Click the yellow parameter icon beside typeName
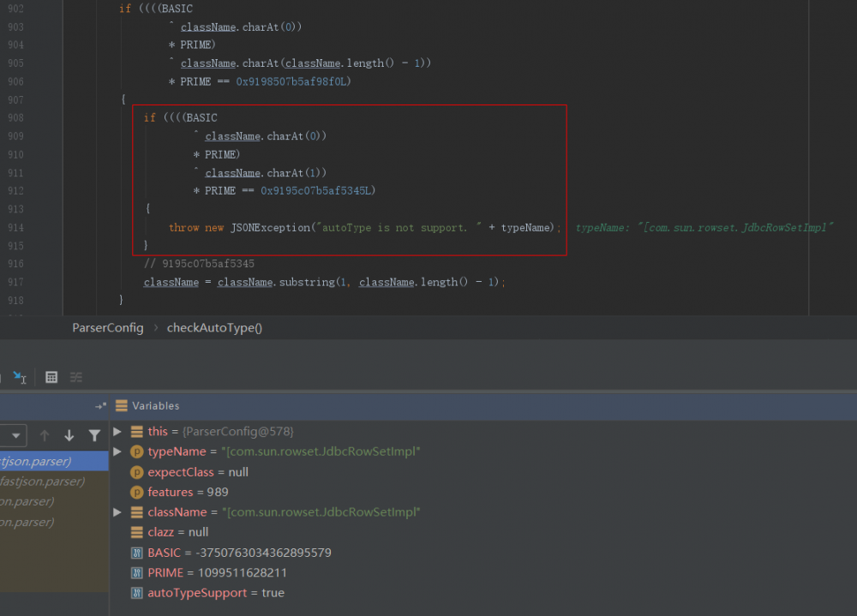857x616 pixels. tap(136, 452)
